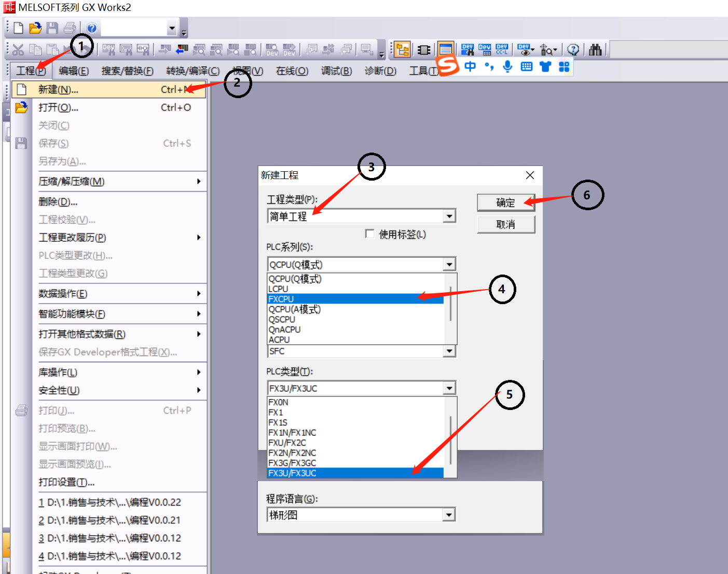This screenshot has height=574, width=728.
Task: Click the Dev grid device list icon
Action: pos(485,49)
